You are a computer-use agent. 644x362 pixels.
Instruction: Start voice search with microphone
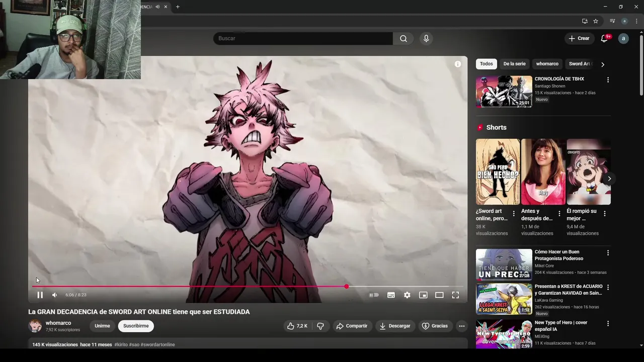click(x=426, y=38)
